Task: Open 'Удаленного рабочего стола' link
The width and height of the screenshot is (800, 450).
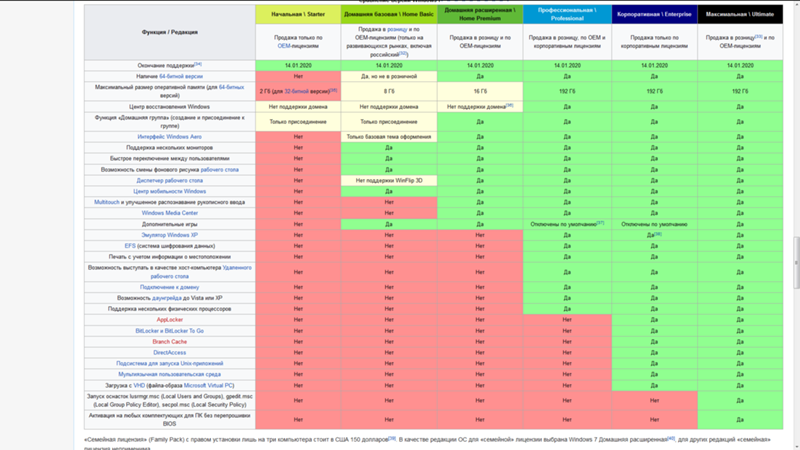Action: [x=237, y=268]
